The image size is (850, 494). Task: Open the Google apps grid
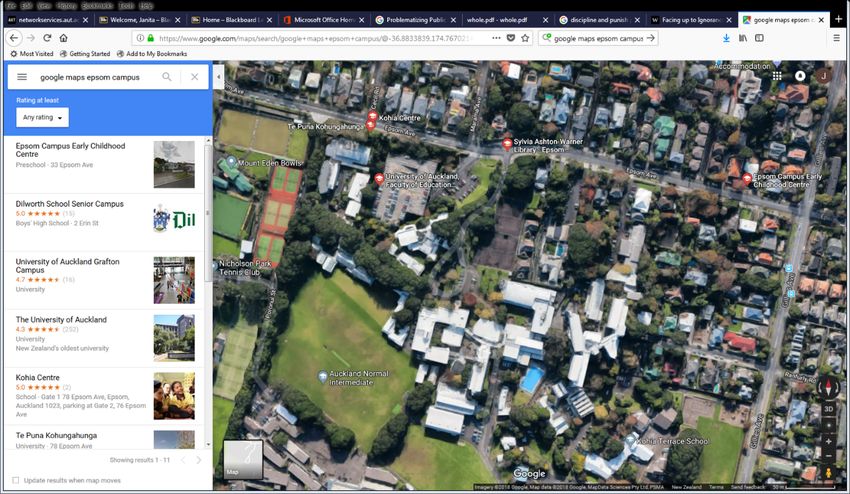point(777,76)
